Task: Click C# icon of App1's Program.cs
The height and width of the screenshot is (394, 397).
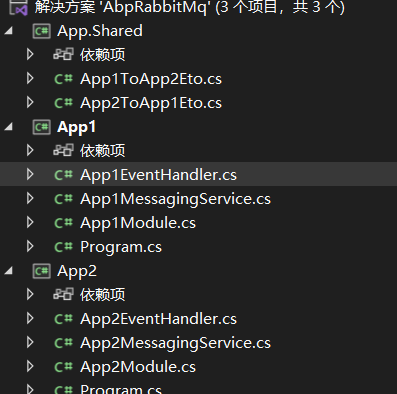Action: click(x=63, y=247)
